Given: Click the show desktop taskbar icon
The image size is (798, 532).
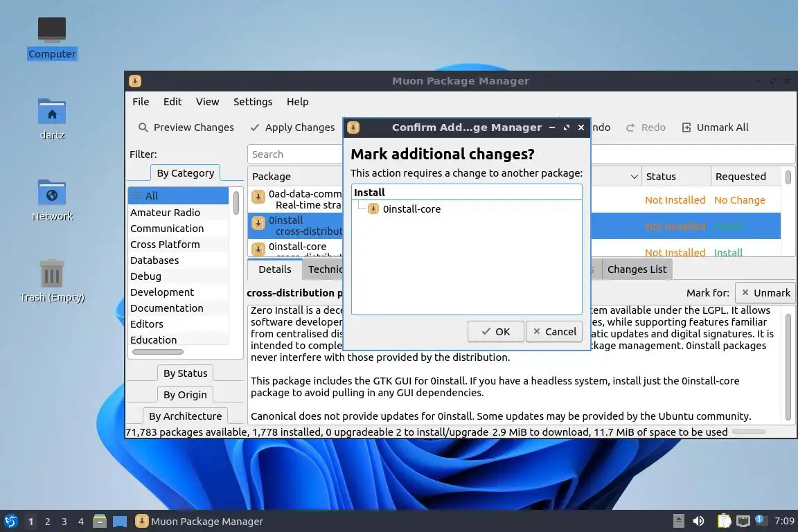Looking at the screenshot, I should click(120, 522).
